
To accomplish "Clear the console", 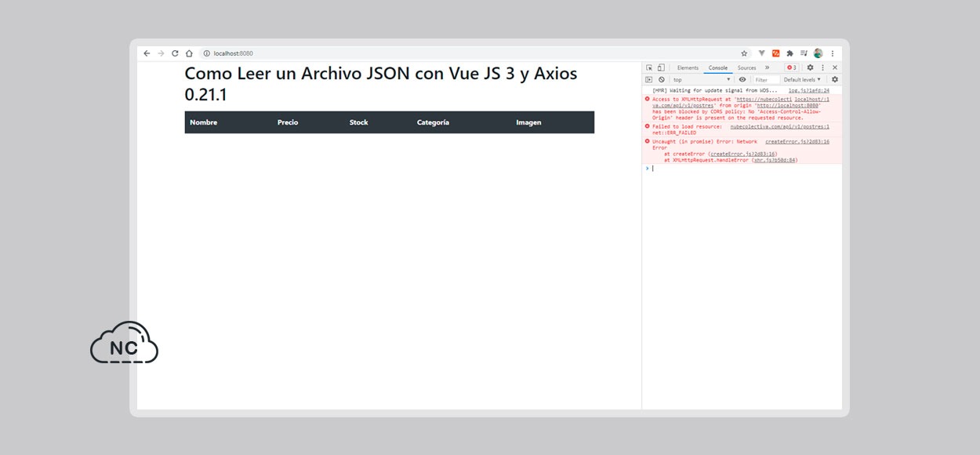I will (x=661, y=79).
